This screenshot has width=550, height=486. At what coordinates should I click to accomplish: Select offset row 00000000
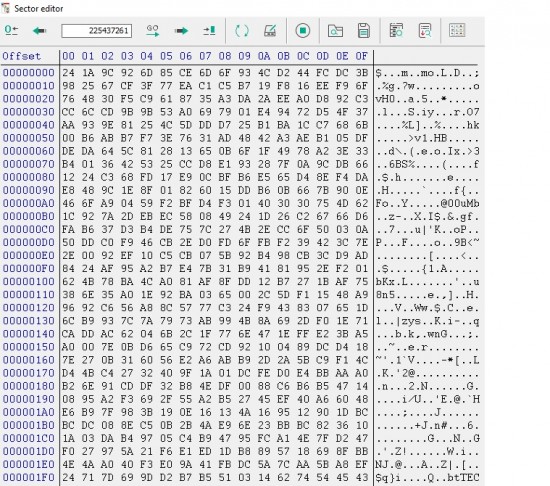click(x=29, y=73)
